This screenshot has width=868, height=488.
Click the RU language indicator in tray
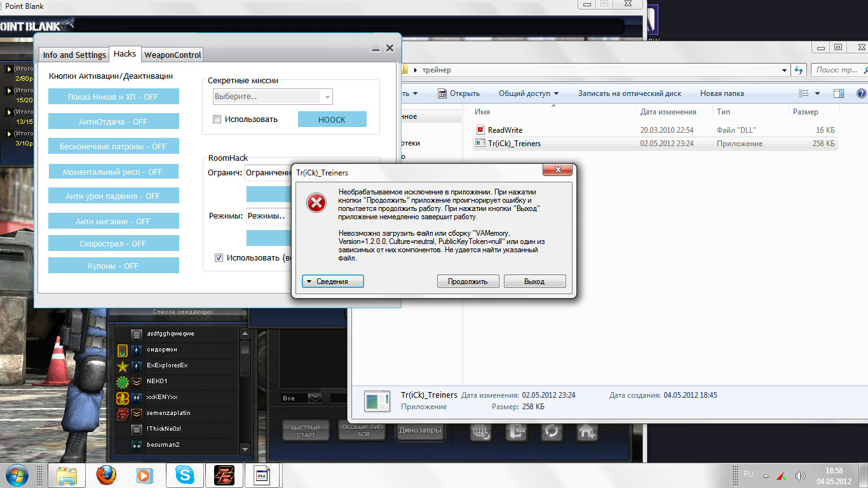749,474
